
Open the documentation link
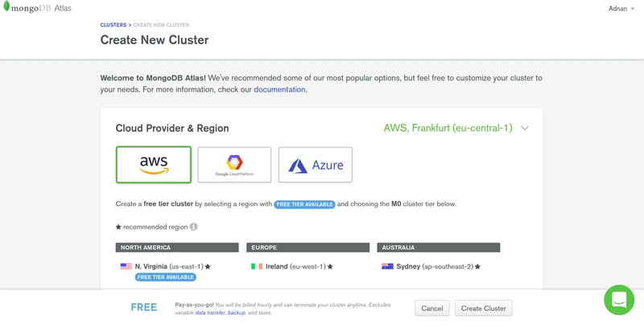(279, 89)
